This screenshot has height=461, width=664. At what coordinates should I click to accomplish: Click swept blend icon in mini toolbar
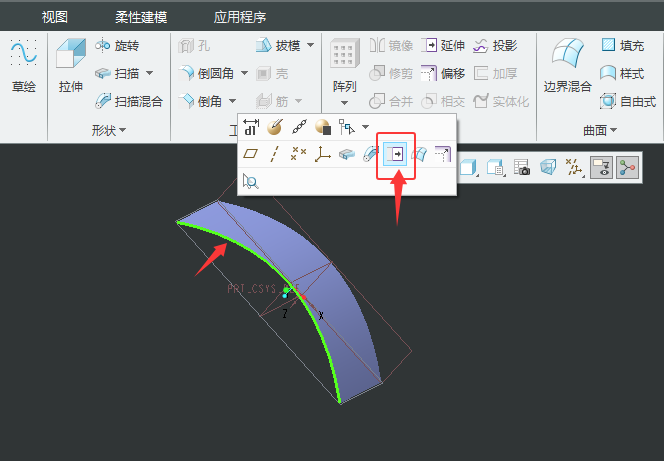click(371, 154)
